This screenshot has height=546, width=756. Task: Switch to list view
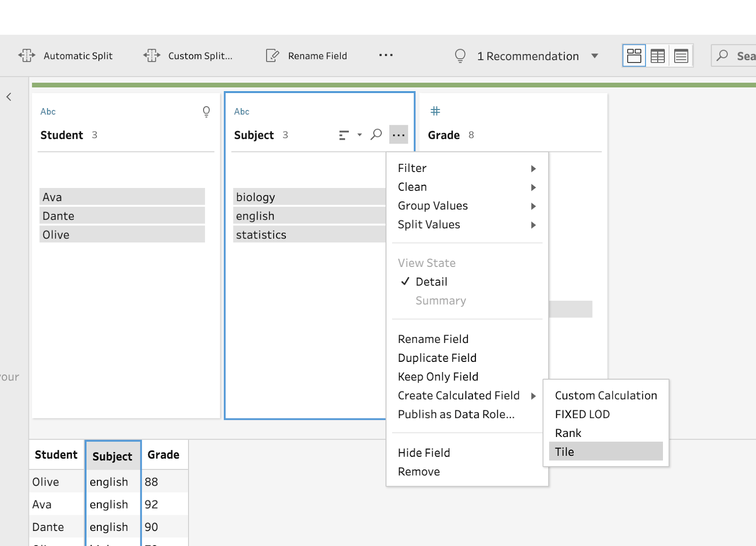pyautogui.click(x=681, y=56)
